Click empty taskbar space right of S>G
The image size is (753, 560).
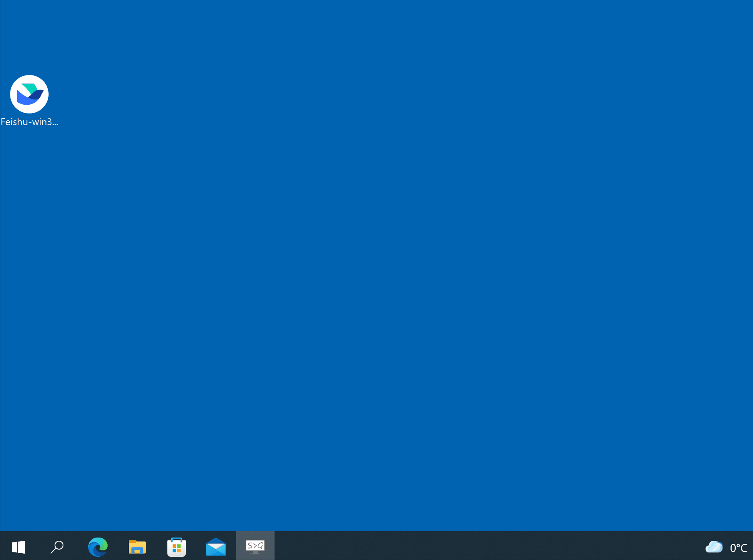(x=442, y=546)
